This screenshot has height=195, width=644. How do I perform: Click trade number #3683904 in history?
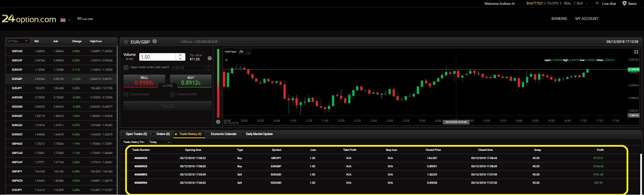point(141,183)
